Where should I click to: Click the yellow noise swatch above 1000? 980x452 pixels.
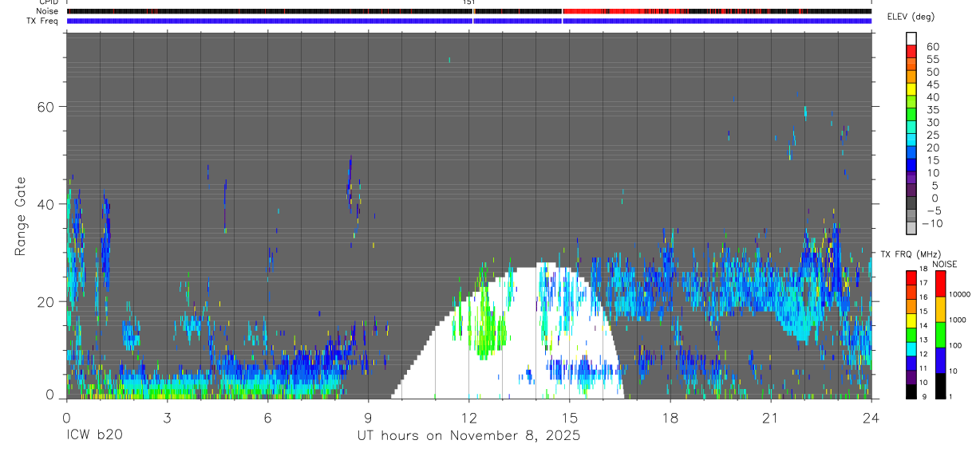pos(940,309)
